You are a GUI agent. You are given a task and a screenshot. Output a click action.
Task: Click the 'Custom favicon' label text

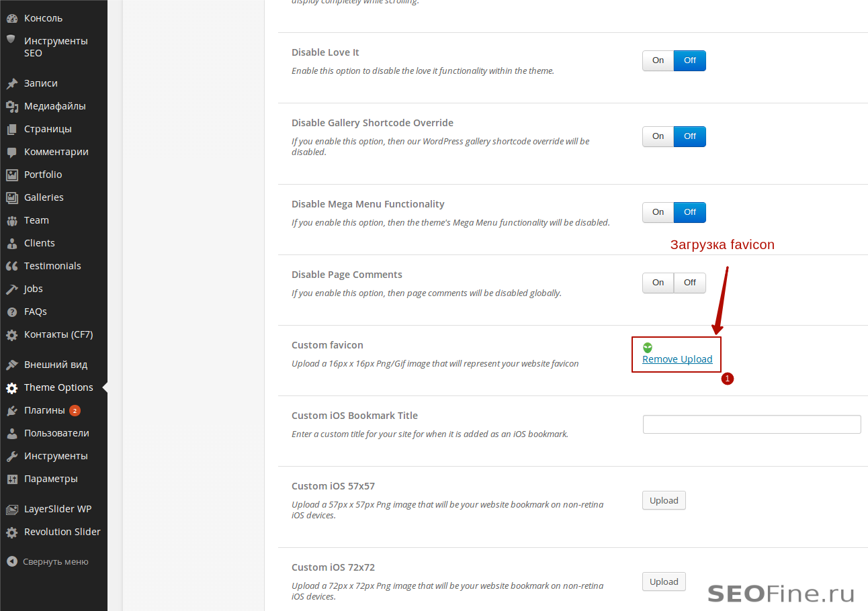click(x=327, y=345)
